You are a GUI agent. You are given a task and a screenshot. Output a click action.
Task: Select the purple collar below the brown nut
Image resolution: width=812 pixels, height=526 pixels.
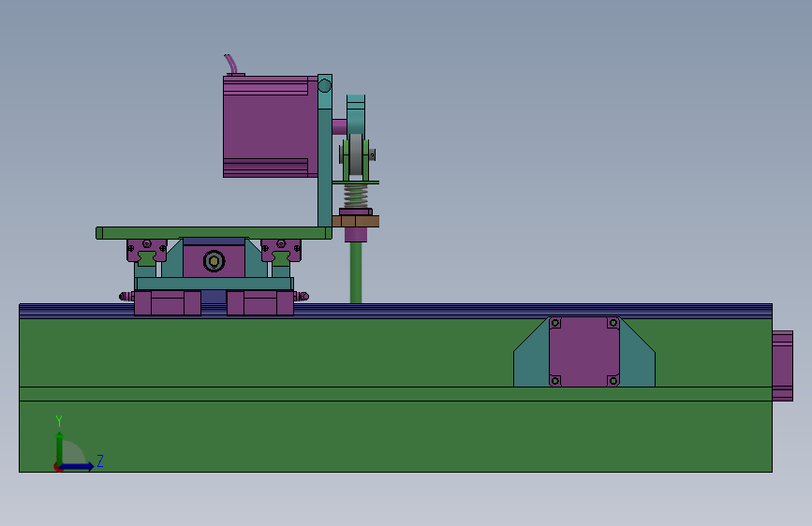coord(356,235)
